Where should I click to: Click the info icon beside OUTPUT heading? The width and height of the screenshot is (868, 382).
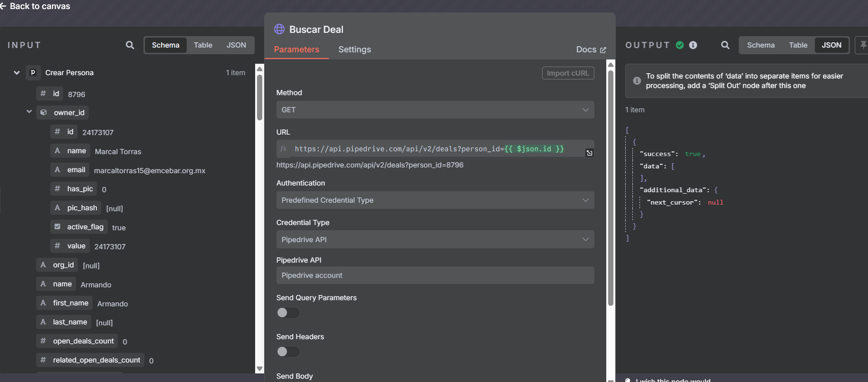pyautogui.click(x=693, y=45)
